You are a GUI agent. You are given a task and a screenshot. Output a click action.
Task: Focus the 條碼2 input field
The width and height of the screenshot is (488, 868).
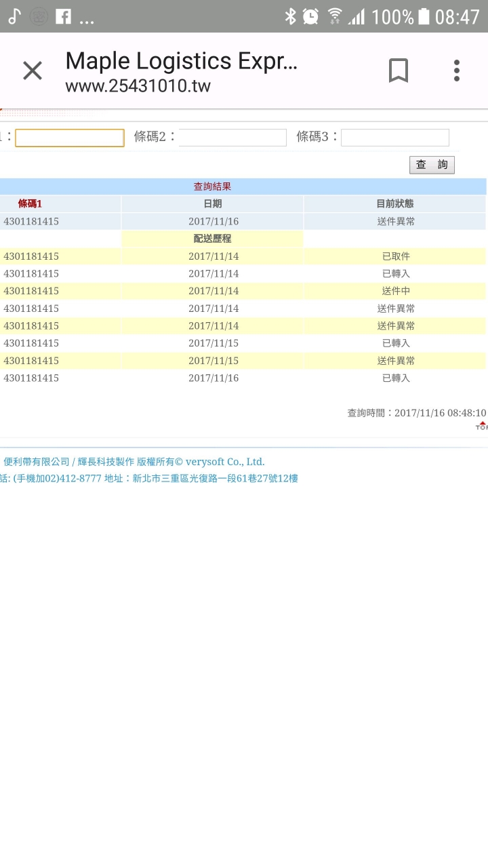pos(232,138)
